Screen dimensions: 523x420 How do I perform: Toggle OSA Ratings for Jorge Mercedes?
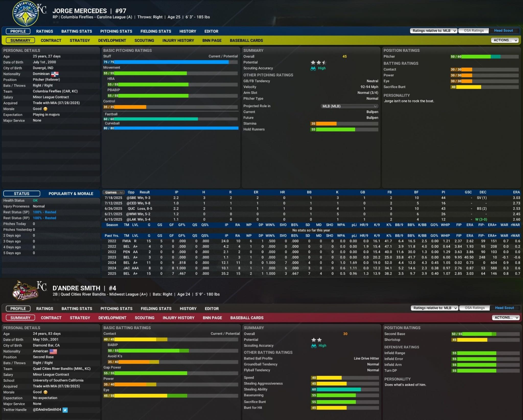tap(473, 31)
